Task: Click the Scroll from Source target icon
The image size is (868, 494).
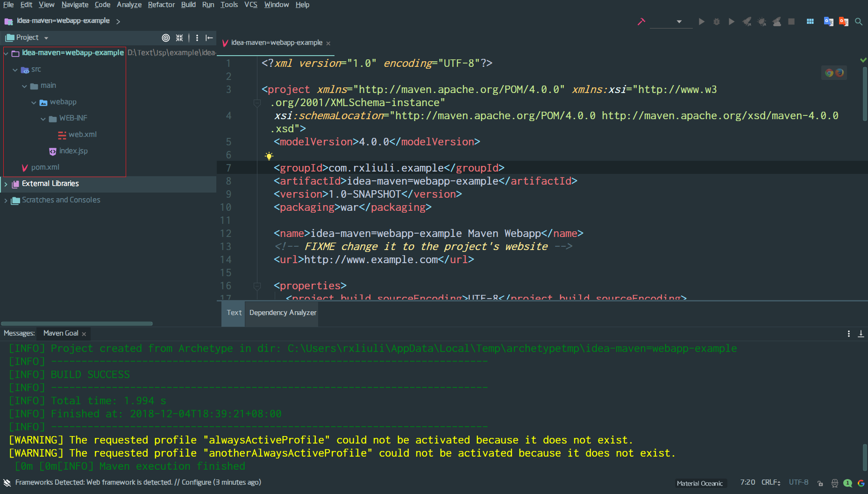Action: (165, 38)
